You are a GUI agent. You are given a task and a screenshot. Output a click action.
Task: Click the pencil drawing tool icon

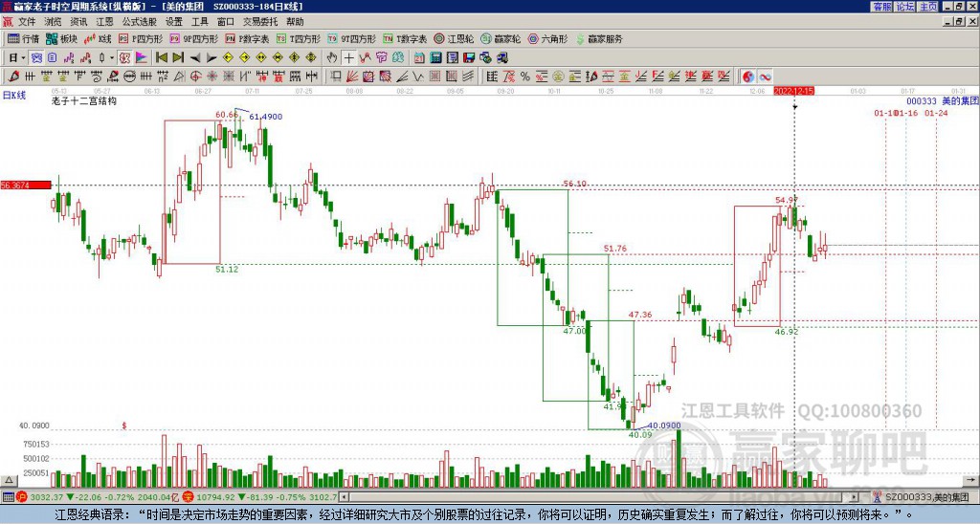pos(13,76)
